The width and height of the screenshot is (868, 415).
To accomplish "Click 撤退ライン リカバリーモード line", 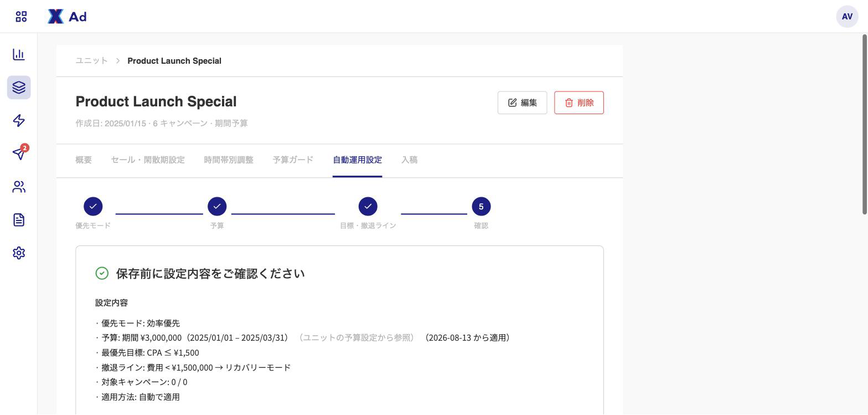I will pos(193,367).
